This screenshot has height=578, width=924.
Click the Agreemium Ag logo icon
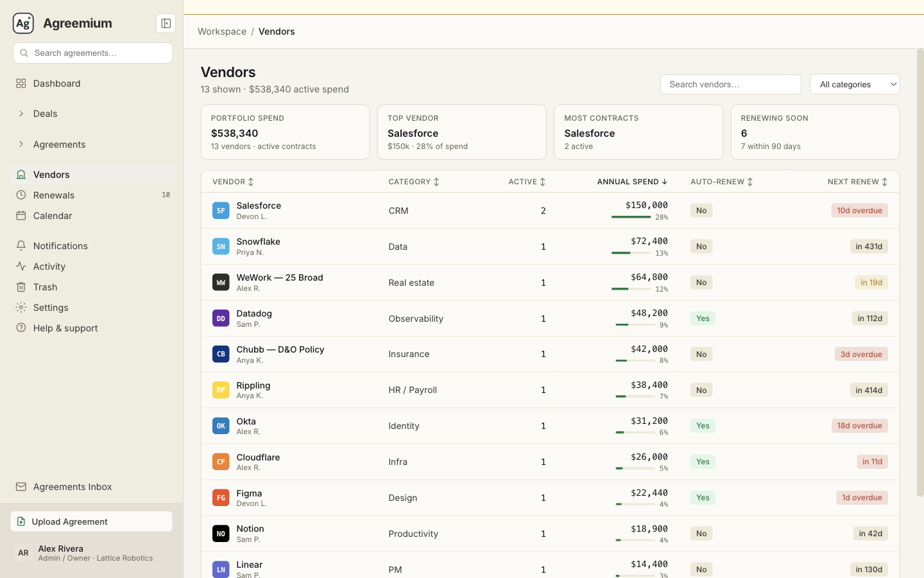(x=23, y=23)
